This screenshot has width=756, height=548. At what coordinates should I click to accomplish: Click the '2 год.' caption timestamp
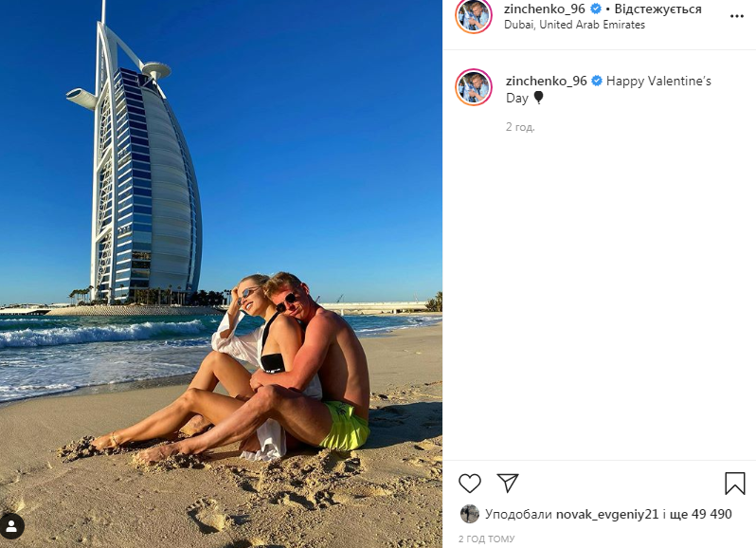pos(520,127)
